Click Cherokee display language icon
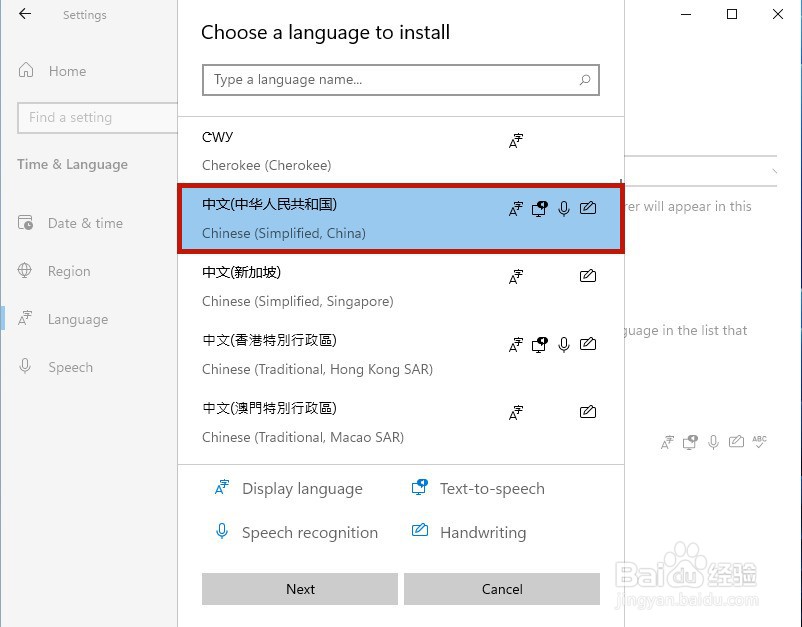The height and width of the screenshot is (627, 802). (x=516, y=141)
